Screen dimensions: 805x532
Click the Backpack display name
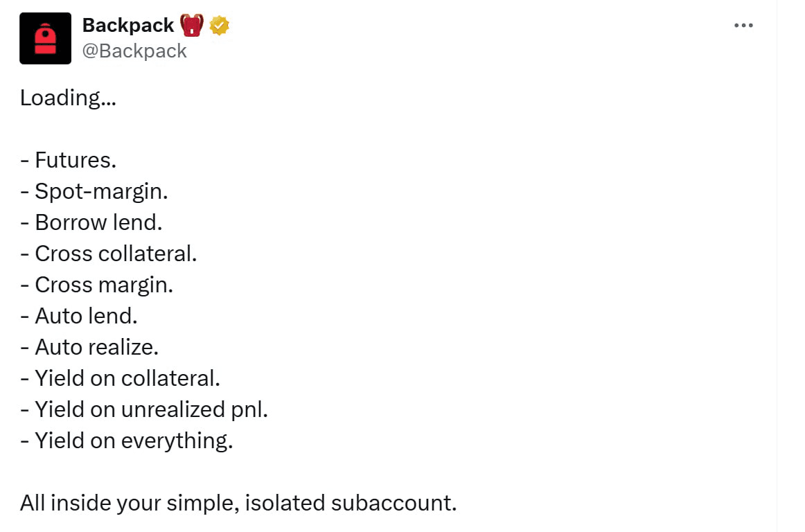coord(128,26)
